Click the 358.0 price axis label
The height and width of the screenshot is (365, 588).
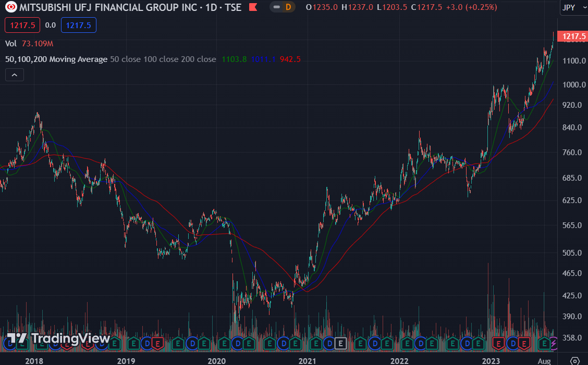pos(572,337)
